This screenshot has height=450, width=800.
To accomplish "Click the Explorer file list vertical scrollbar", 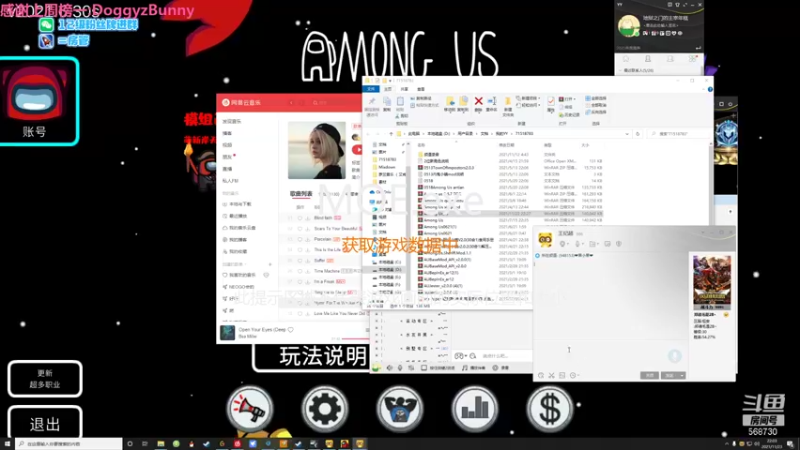I will (x=710, y=184).
